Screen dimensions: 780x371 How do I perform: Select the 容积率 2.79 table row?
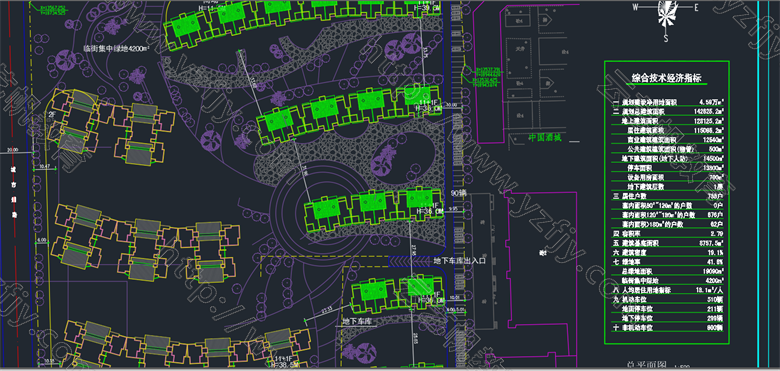tap(668, 233)
